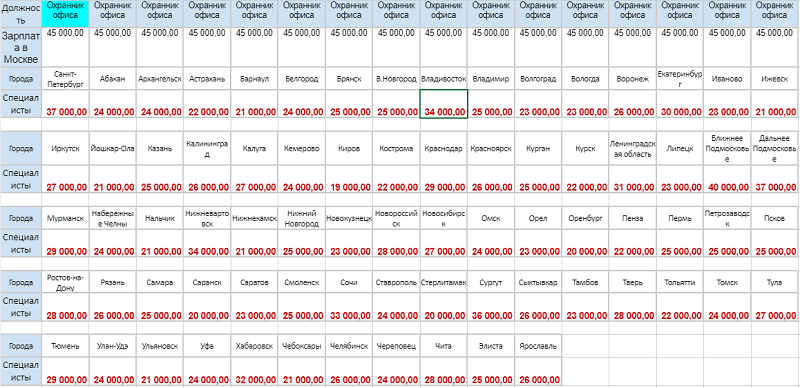
Task: Click the Ярославль city cell
Action: pos(538,346)
